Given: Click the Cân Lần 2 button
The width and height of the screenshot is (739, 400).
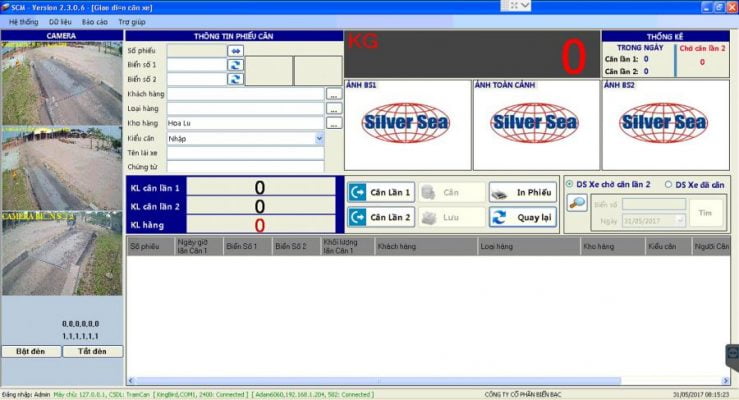Looking at the screenshot, I should tap(381, 217).
